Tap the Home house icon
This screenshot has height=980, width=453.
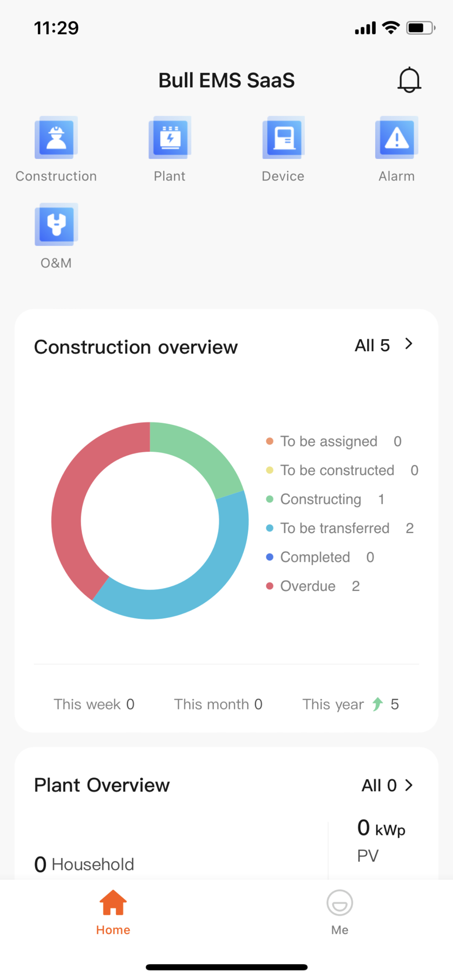click(113, 903)
